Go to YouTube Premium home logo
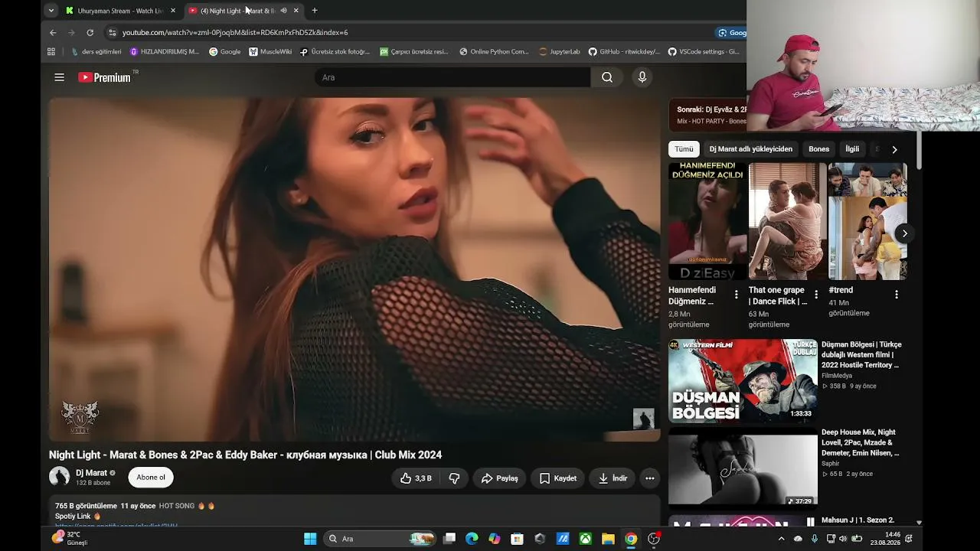Screen dimensions: 980x551 coord(104,77)
